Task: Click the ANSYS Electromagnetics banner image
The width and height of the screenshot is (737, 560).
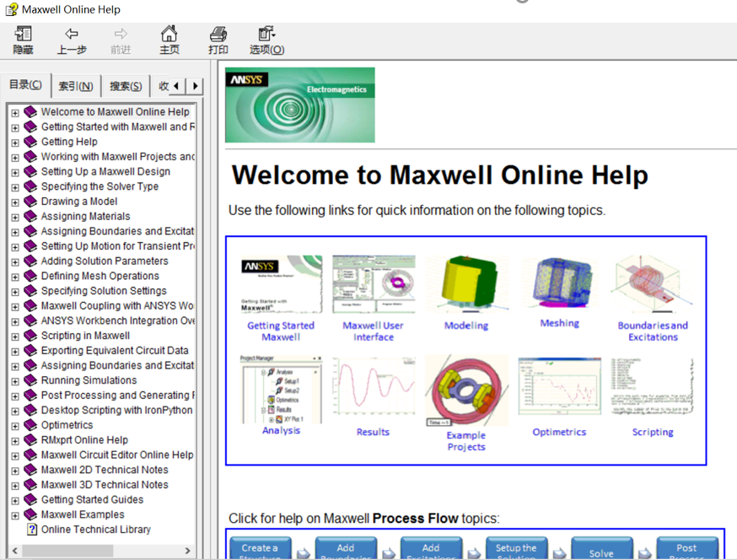Action: pos(300,105)
